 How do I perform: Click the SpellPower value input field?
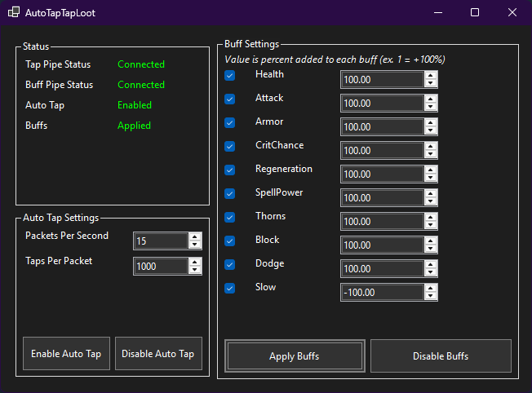pos(383,198)
